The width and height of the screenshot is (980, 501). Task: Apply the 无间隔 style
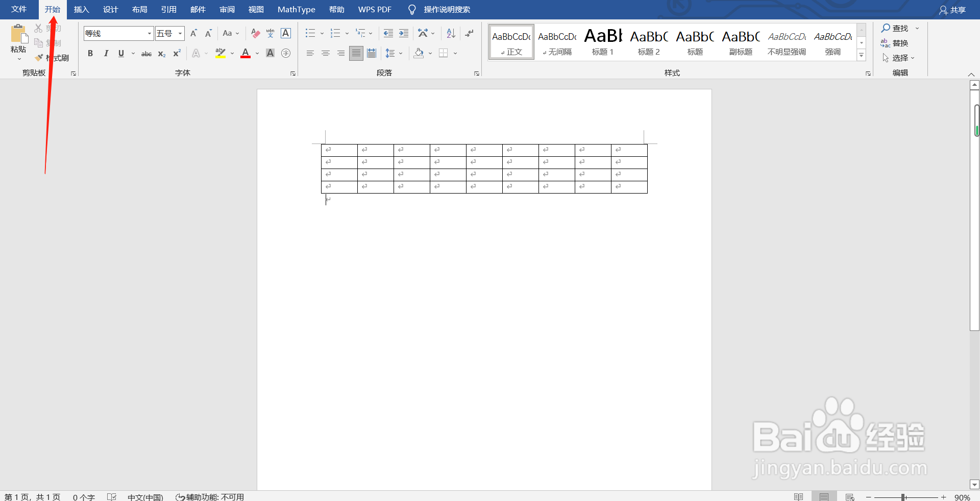557,42
